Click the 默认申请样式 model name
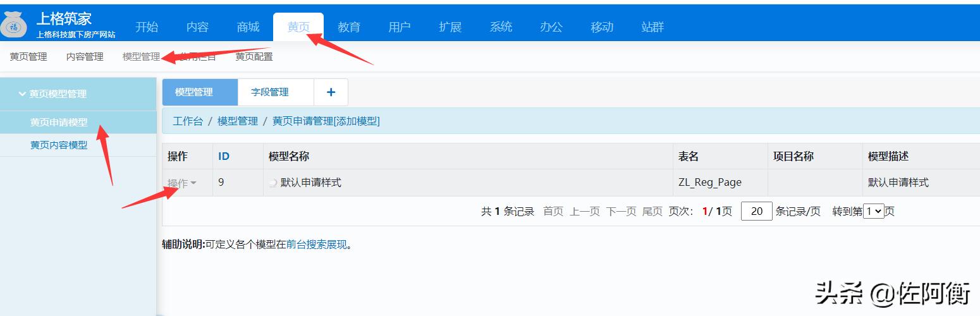The height and width of the screenshot is (316, 980). 311,183
